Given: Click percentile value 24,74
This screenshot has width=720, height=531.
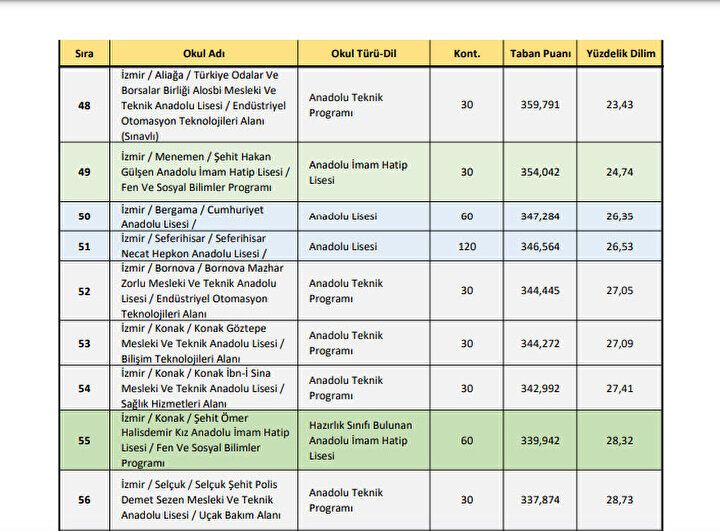Looking at the screenshot, I should click(620, 172).
